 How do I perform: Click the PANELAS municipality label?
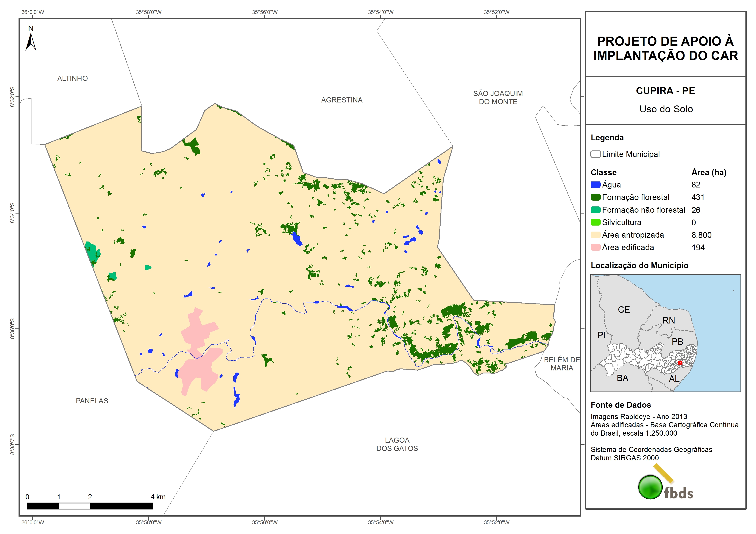pyautogui.click(x=92, y=400)
